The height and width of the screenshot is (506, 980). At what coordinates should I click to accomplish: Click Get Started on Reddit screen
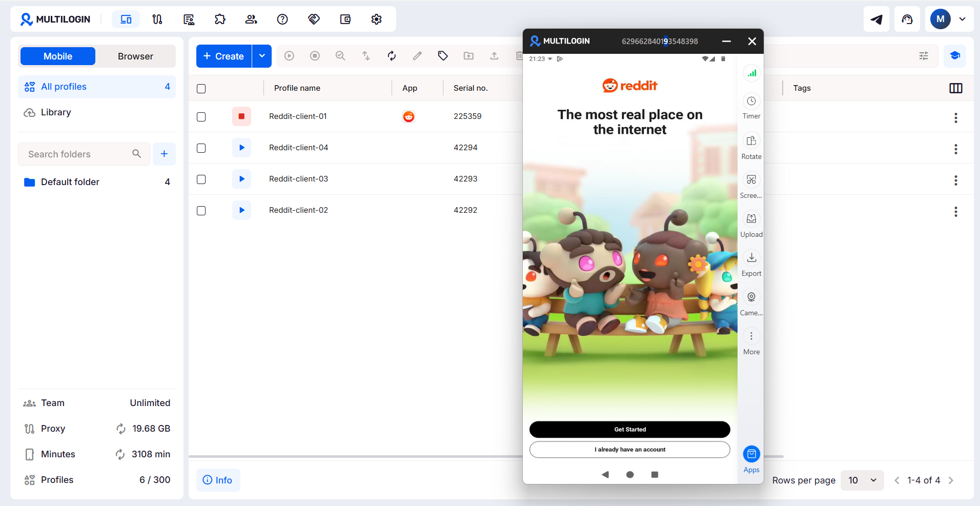click(x=630, y=430)
